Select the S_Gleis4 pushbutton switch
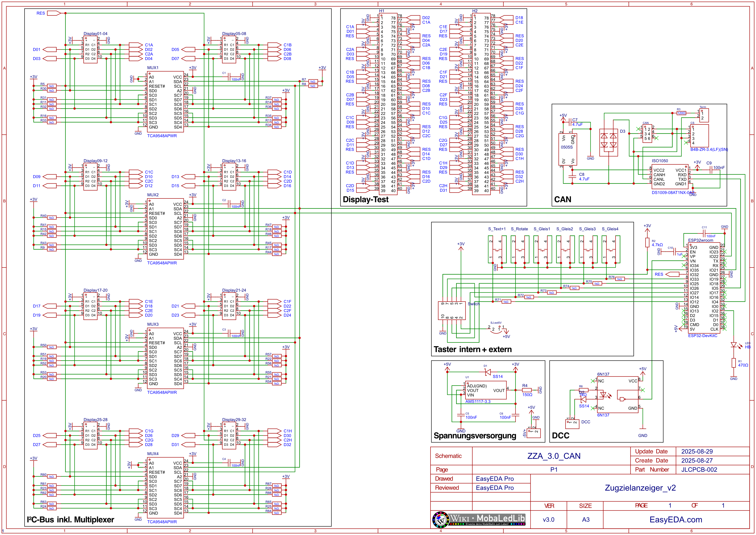Image resolution: width=756 pixels, height=535 pixels. (x=611, y=249)
